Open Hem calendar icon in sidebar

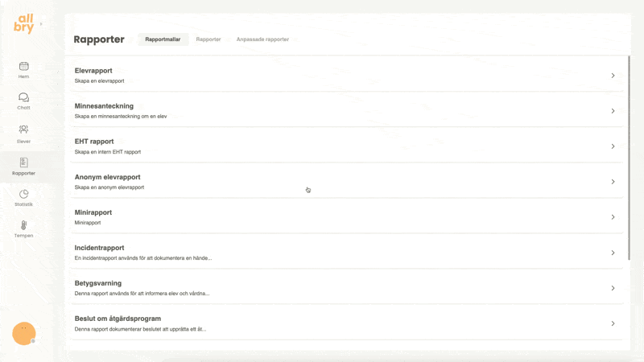tap(24, 66)
